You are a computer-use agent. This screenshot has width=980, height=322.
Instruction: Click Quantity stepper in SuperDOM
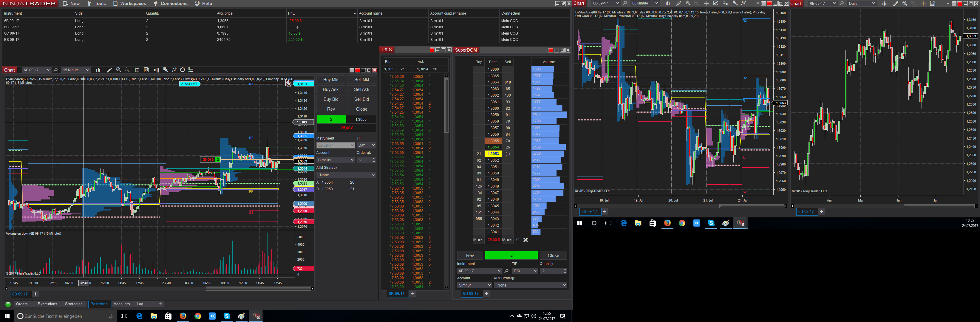tap(565, 271)
